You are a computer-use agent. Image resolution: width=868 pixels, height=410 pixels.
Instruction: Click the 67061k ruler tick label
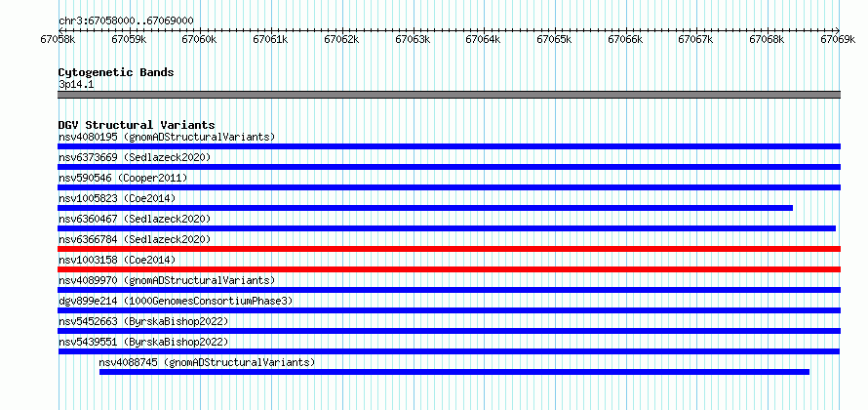(271, 39)
